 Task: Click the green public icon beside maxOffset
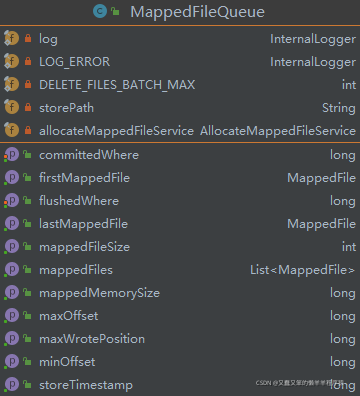pyautogui.click(x=27, y=315)
